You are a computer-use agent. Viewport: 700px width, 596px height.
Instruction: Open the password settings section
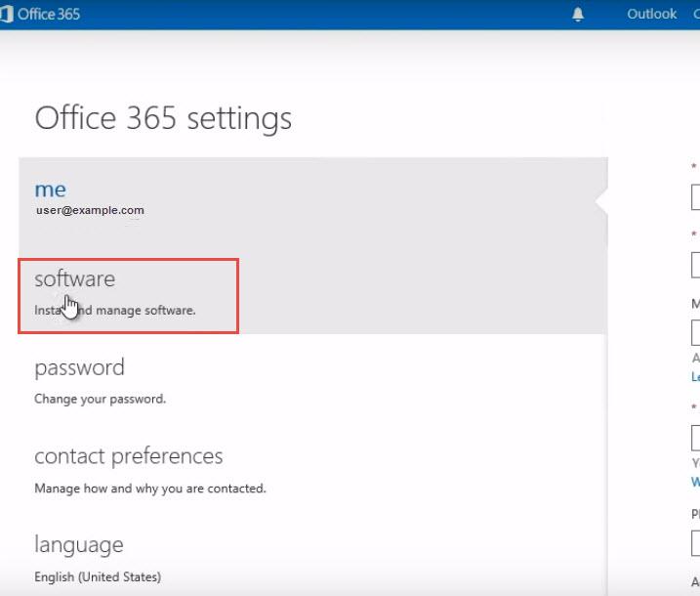pyautogui.click(x=79, y=368)
